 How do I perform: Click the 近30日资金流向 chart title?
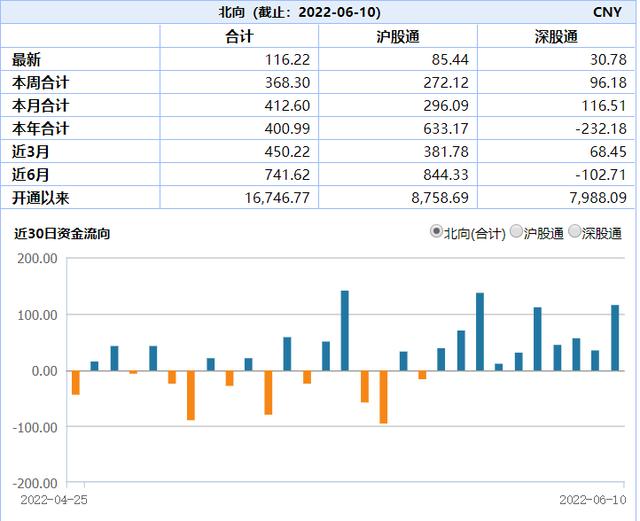tap(62, 234)
